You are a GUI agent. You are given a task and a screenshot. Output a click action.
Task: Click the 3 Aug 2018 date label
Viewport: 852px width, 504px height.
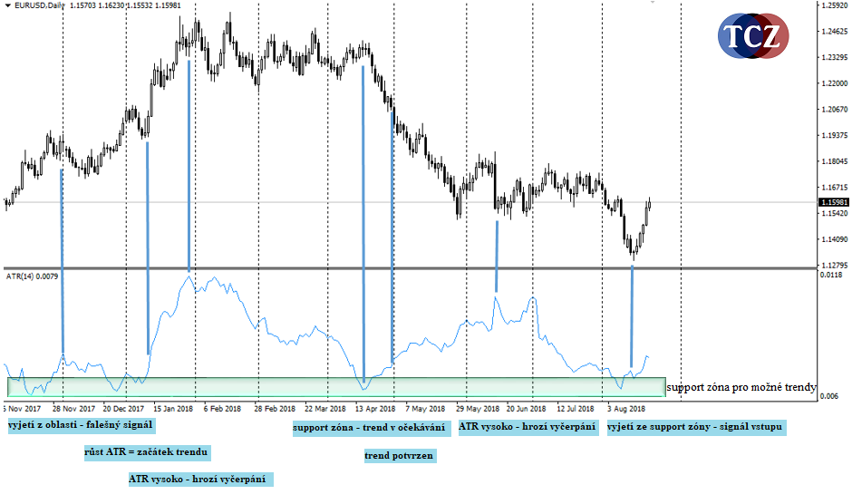625,408
